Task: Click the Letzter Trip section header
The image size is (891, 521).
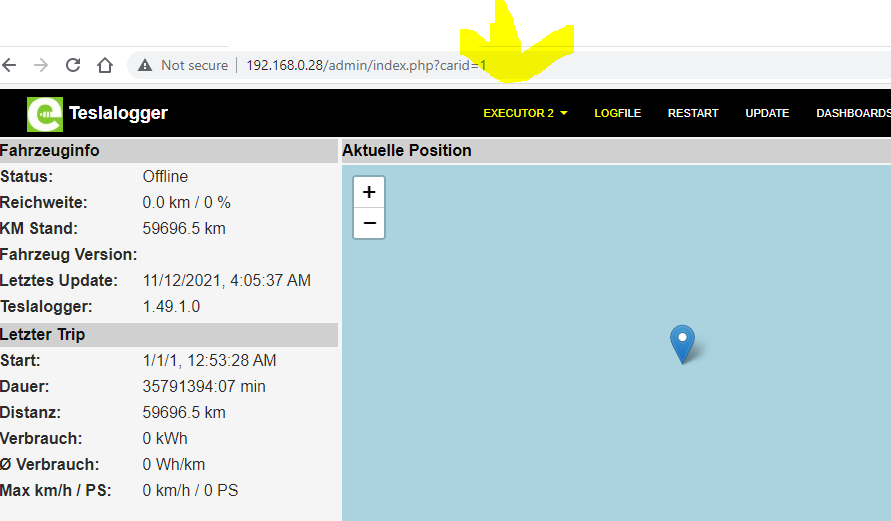Action: tap(169, 335)
